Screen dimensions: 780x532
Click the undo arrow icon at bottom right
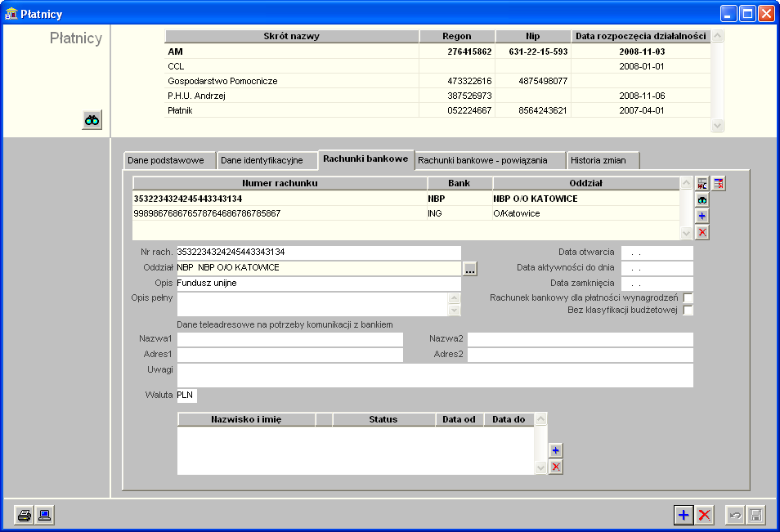(735, 515)
